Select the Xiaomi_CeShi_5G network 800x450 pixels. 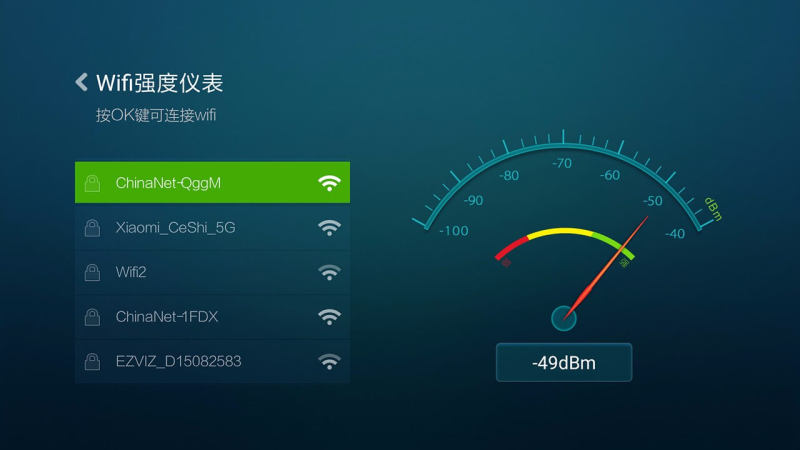pos(212,228)
